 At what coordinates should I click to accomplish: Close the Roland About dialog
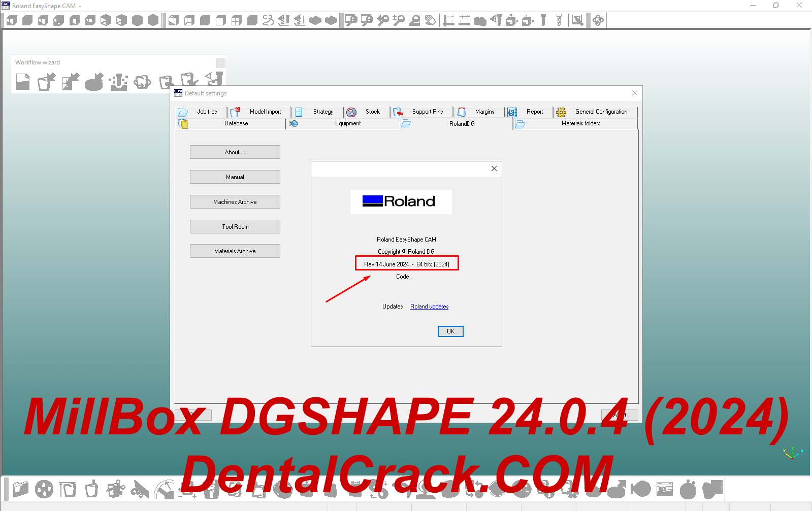point(494,168)
